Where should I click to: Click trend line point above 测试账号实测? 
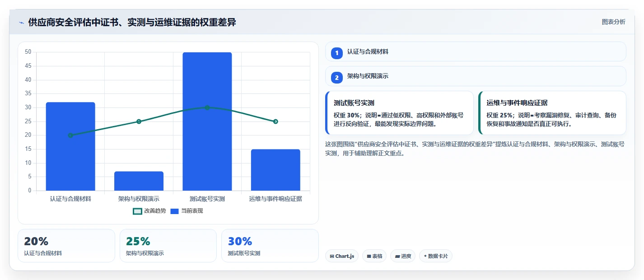pyautogui.click(x=207, y=107)
